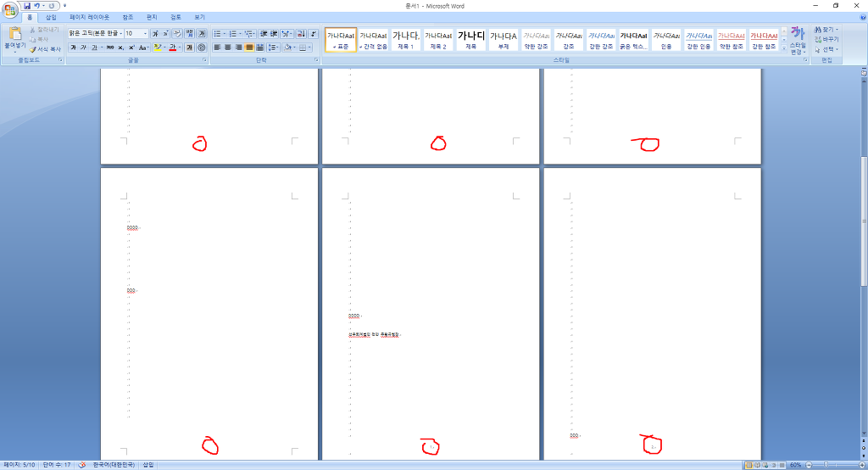The height and width of the screenshot is (470, 868).
Task: Apply the yellow text highlight color
Action: coord(157,48)
